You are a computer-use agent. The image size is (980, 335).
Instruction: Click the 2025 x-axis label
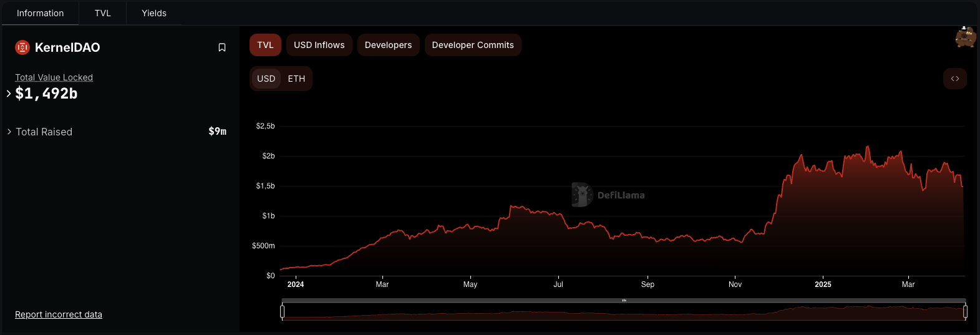tap(823, 284)
